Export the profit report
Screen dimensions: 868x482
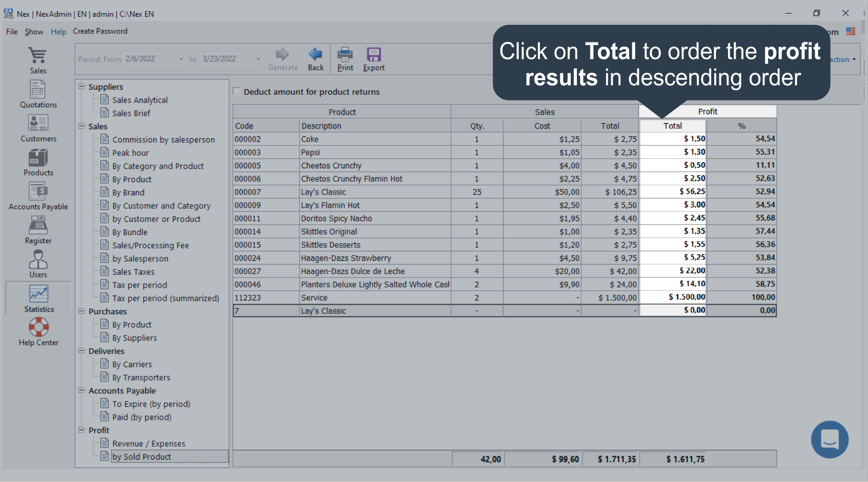coord(373,58)
